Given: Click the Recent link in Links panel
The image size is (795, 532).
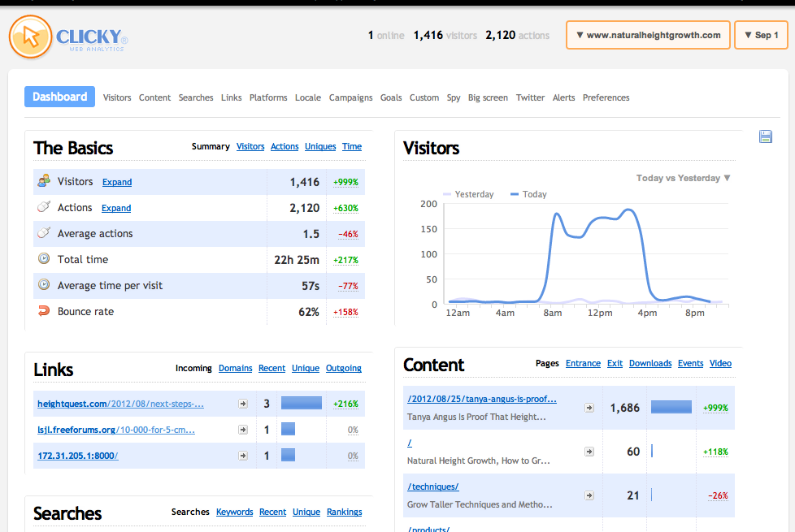Looking at the screenshot, I should (x=272, y=368).
